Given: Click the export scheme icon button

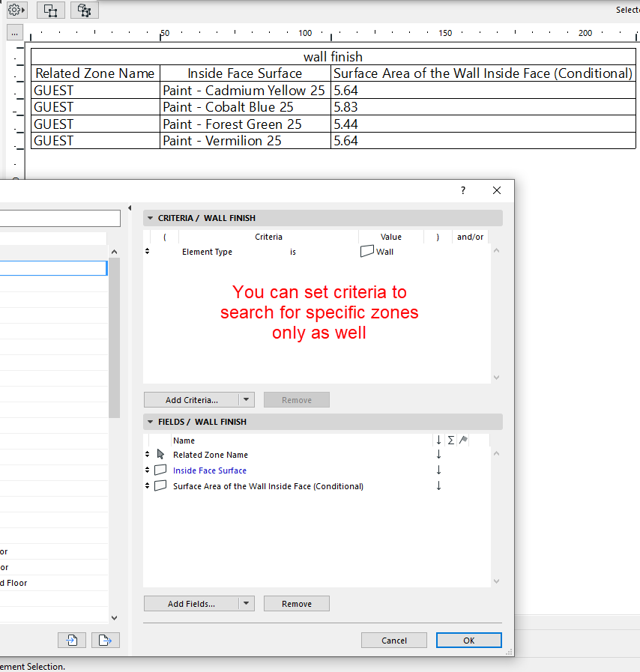Looking at the screenshot, I should [106, 641].
